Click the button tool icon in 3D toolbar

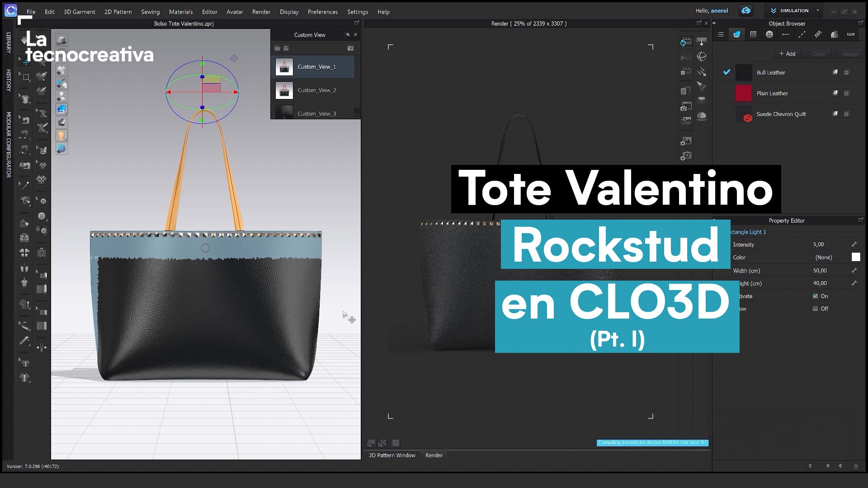click(41, 216)
